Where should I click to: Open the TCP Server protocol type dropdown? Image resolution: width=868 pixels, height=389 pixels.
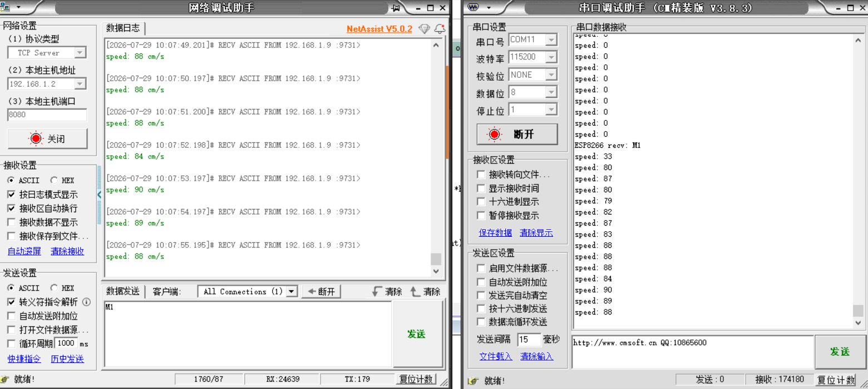80,53
